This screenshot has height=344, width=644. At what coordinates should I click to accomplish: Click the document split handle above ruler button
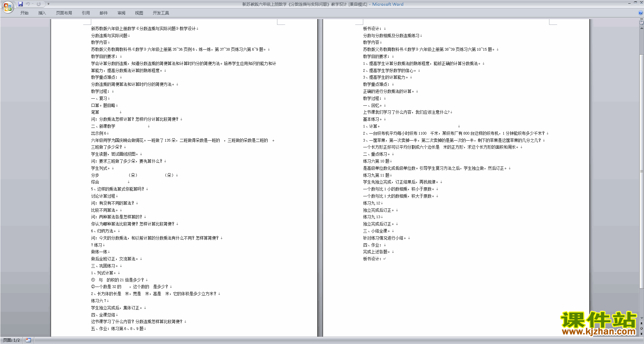click(641, 19)
